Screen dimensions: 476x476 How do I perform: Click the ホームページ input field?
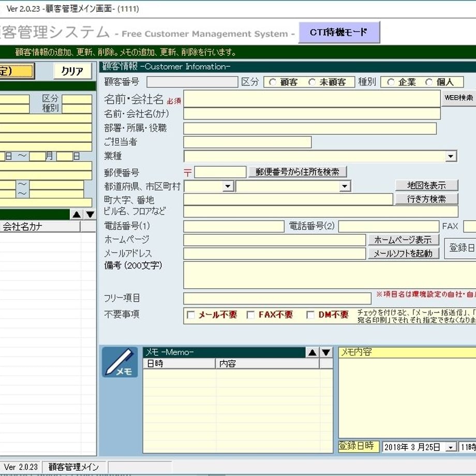click(274, 240)
